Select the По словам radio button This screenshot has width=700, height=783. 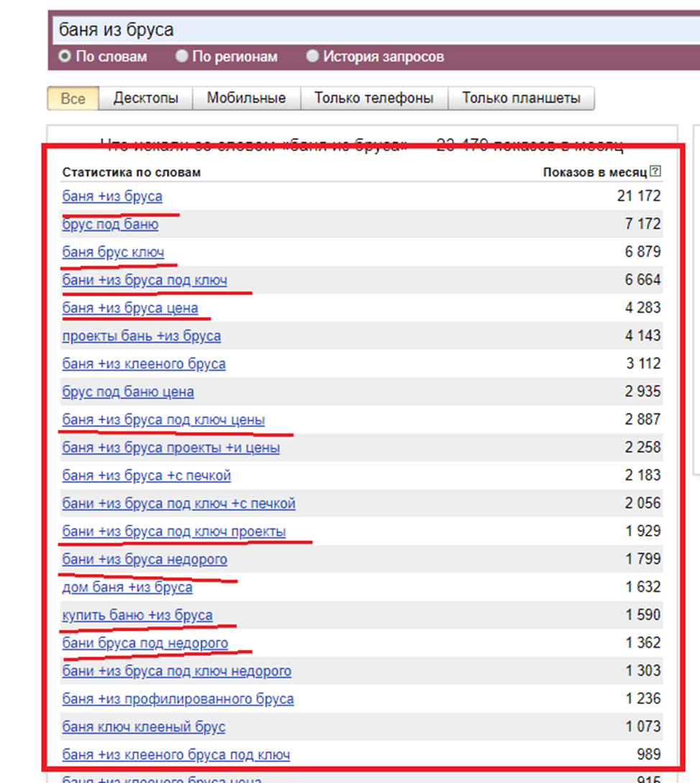[65, 56]
